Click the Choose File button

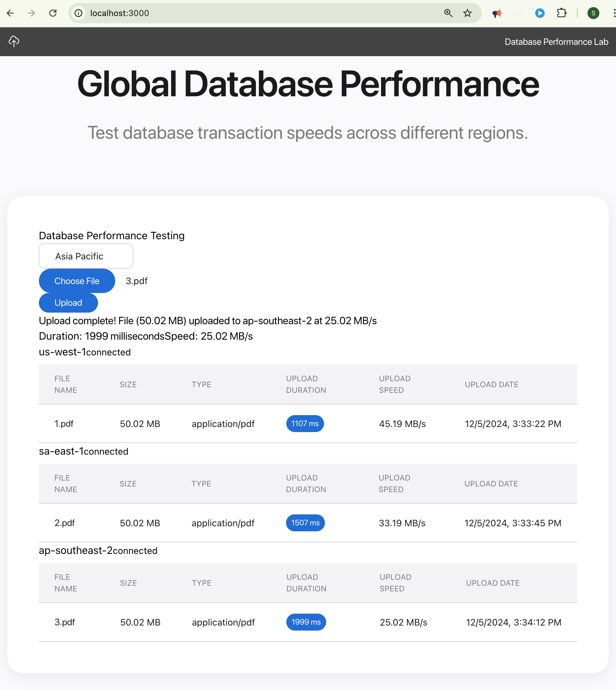[x=77, y=281]
